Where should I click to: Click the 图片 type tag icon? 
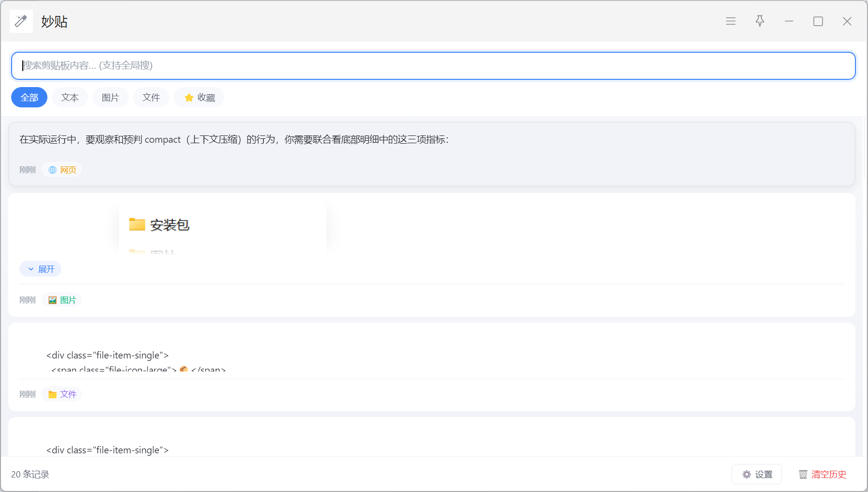(x=53, y=300)
